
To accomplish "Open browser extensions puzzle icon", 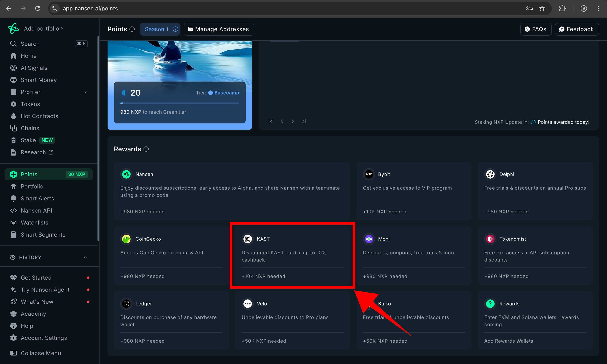I will [562, 8].
